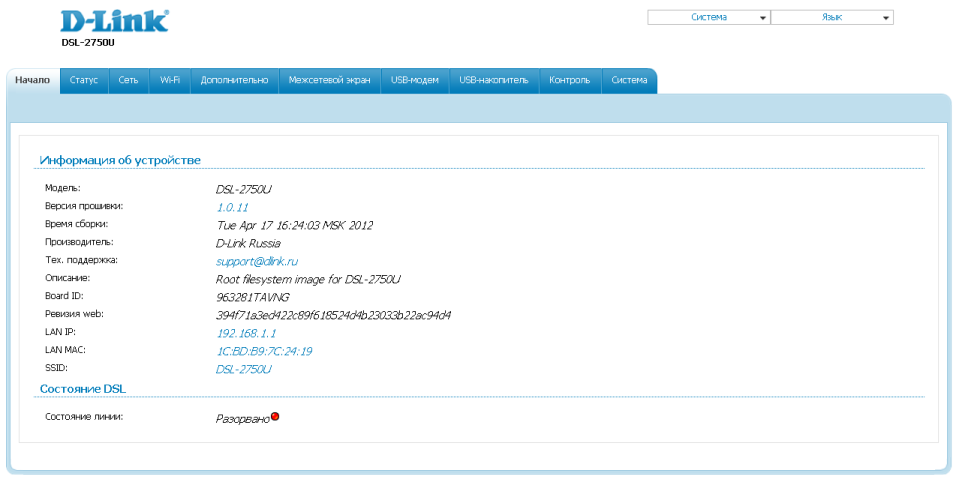This screenshot has height=482, width=956.
Task: Click the red DSL line status indicator
Action: click(x=275, y=417)
